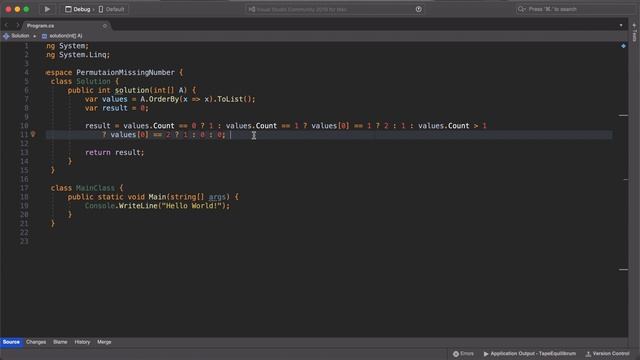Click the lightbulb quick-fix icon on line 11

coord(33,134)
